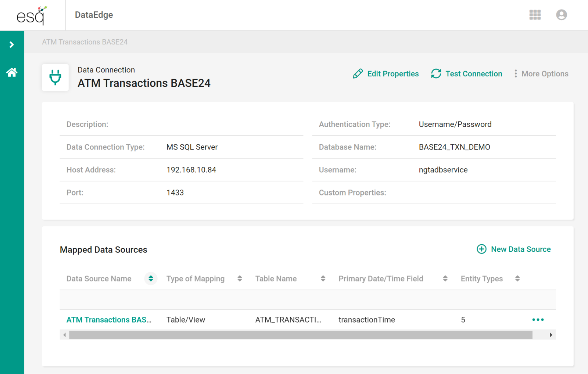Screen dimensions: 588x374
Task: Open More Options ellipsis menu
Action: tap(516, 73)
